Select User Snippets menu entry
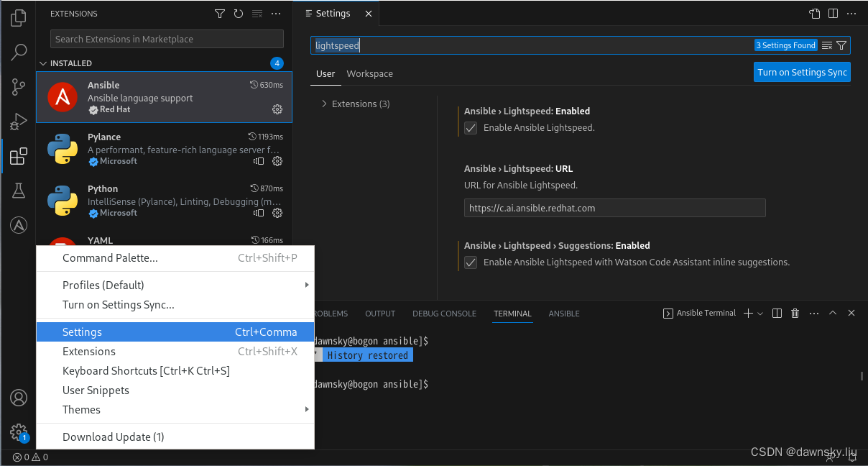868x466 pixels. pyautogui.click(x=175, y=390)
